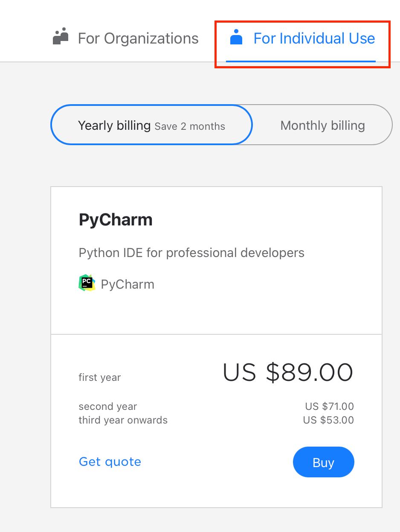Open the Get quote link
The width and height of the screenshot is (400, 532).
point(110,462)
